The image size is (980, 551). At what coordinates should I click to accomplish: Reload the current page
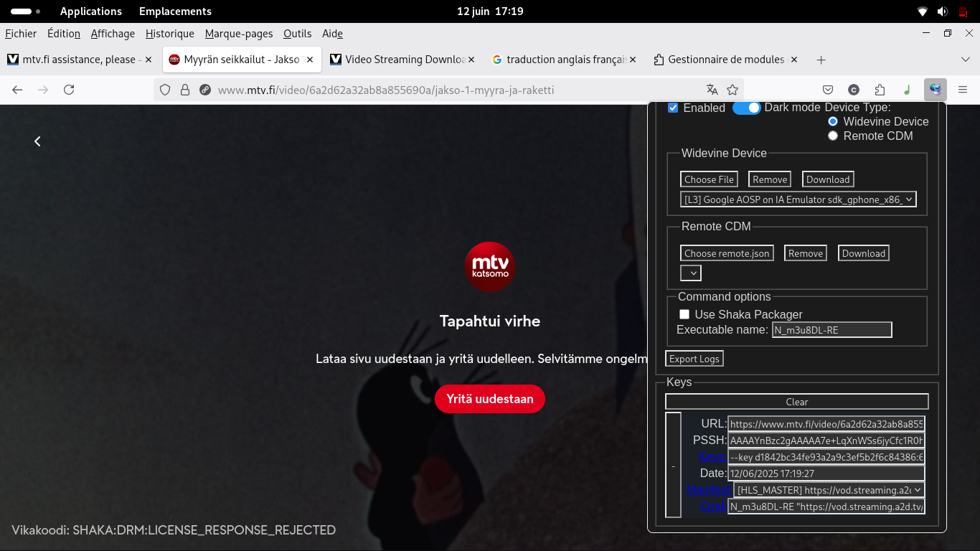pos(69,90)
